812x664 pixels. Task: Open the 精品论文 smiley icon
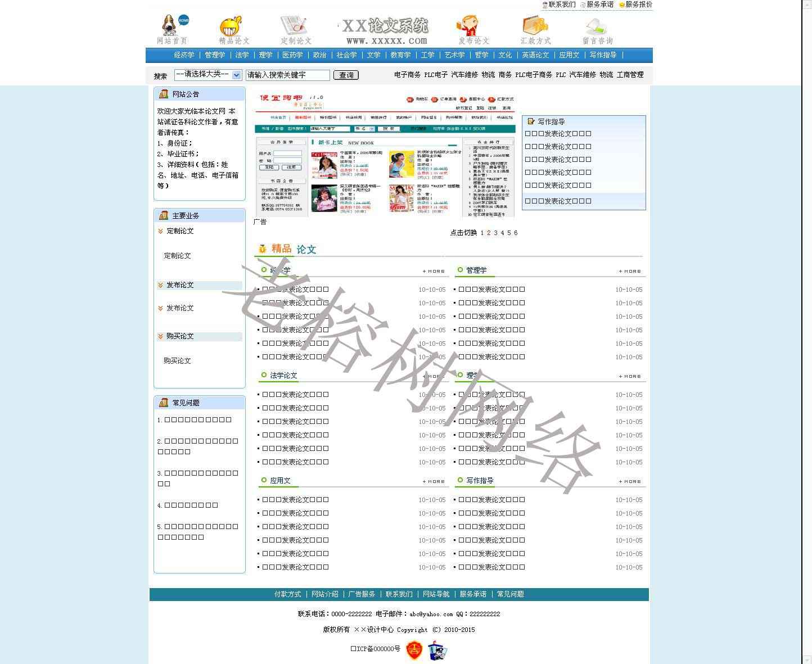(231, 26)
